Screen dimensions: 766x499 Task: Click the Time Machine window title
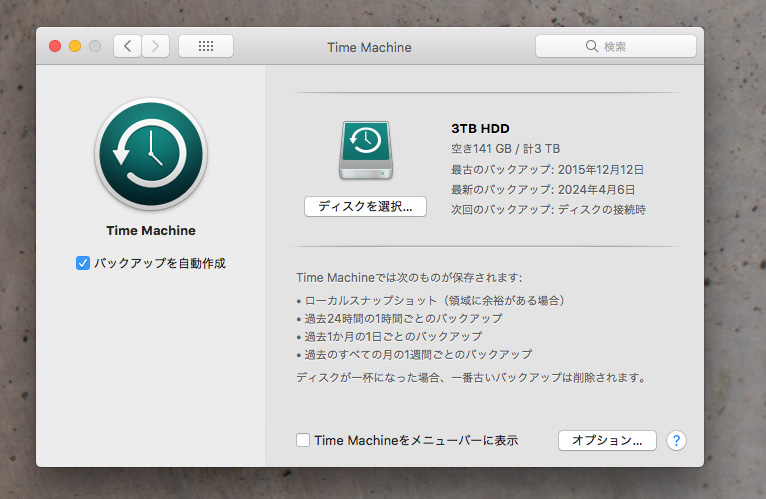(x=369, y=47)
